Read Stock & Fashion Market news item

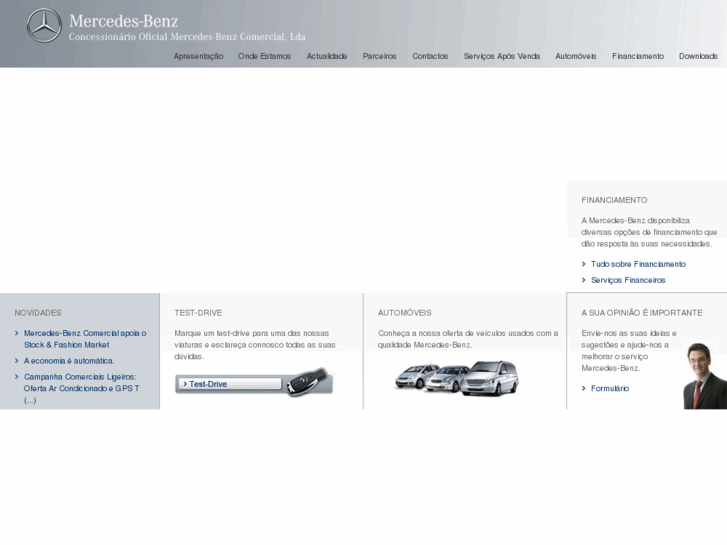click(85, 339)
